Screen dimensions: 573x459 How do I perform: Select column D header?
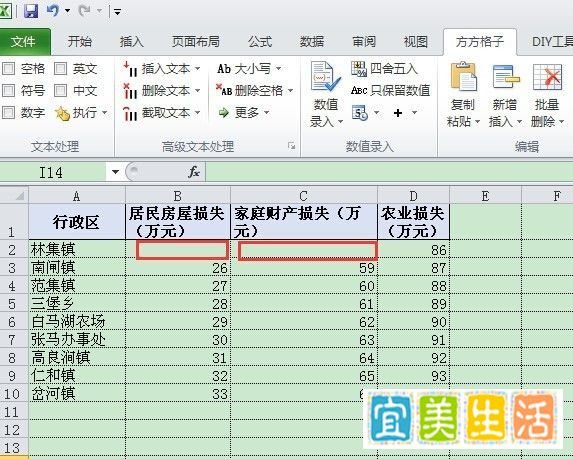point(413,196)
